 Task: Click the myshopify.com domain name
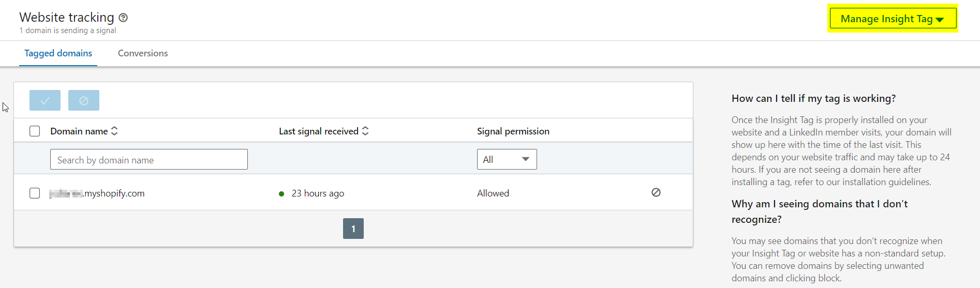[97, 193]
